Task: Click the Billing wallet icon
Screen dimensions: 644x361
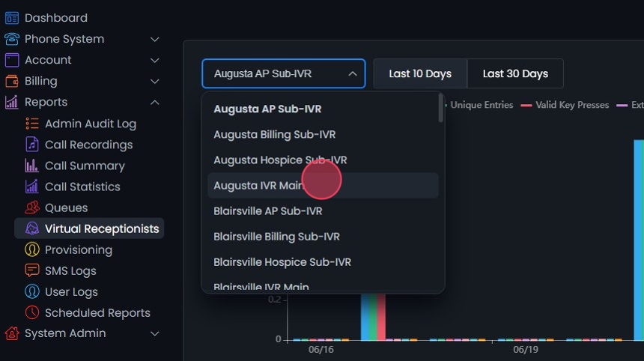Action: [12, 81]
